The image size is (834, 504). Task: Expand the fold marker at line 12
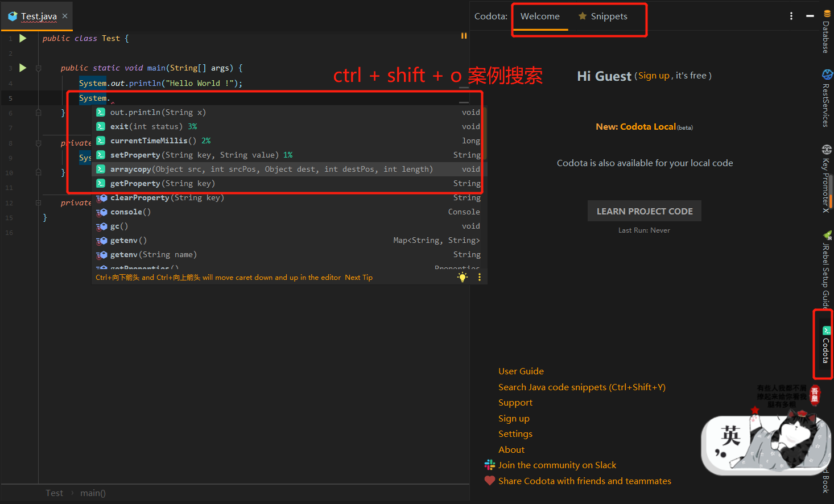pos(39,203)
